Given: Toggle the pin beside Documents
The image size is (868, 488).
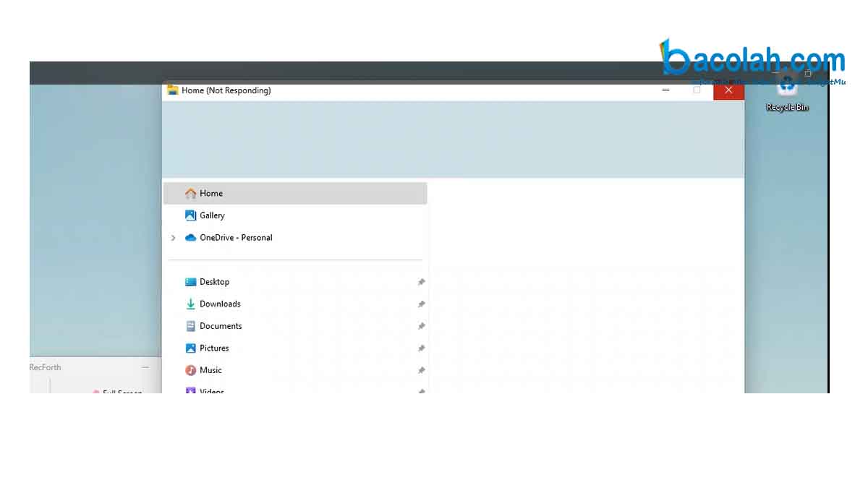Looking at the screenshot, I should [x=421, y=327].
